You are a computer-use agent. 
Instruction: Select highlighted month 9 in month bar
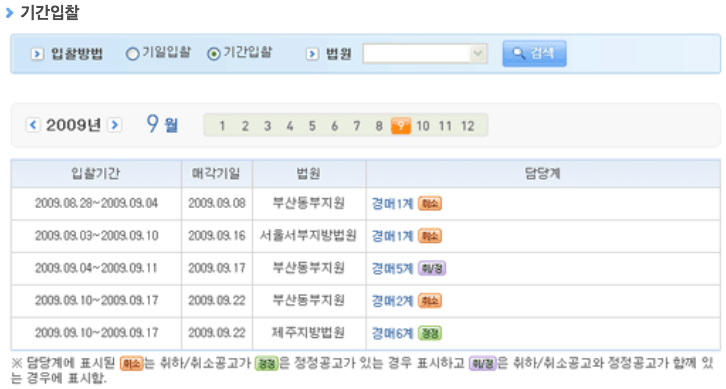click(x=401, y=126)
